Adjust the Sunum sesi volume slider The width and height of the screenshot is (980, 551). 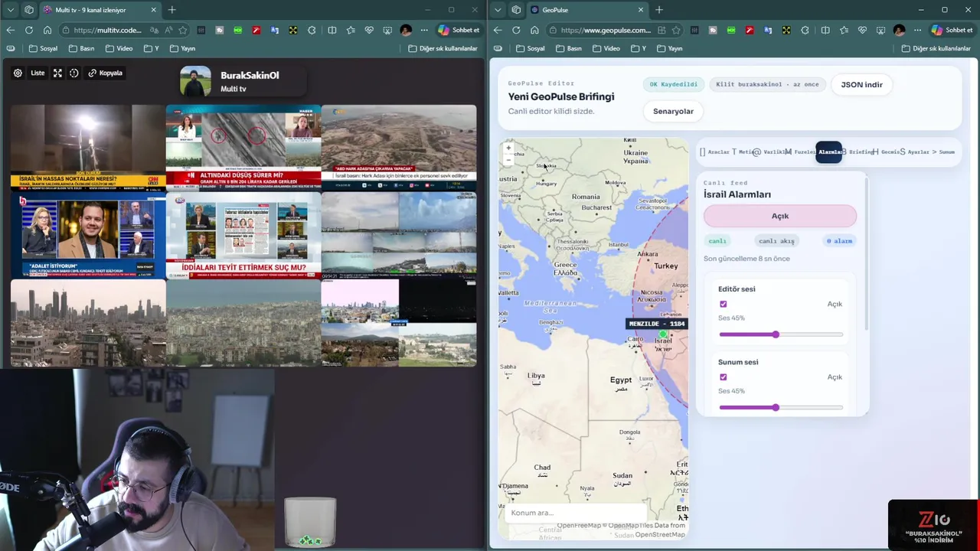[x=781, y=407]
